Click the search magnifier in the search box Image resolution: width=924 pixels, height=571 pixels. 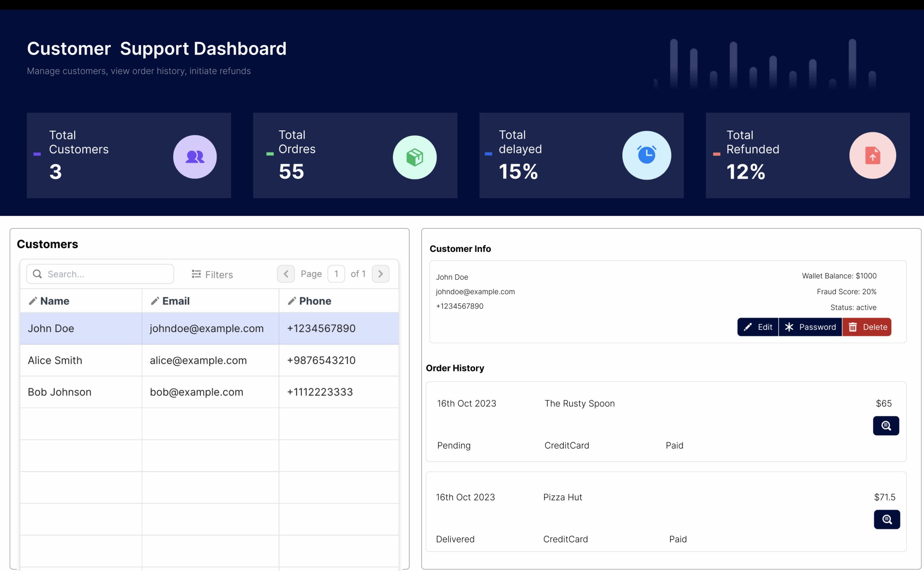38,274
